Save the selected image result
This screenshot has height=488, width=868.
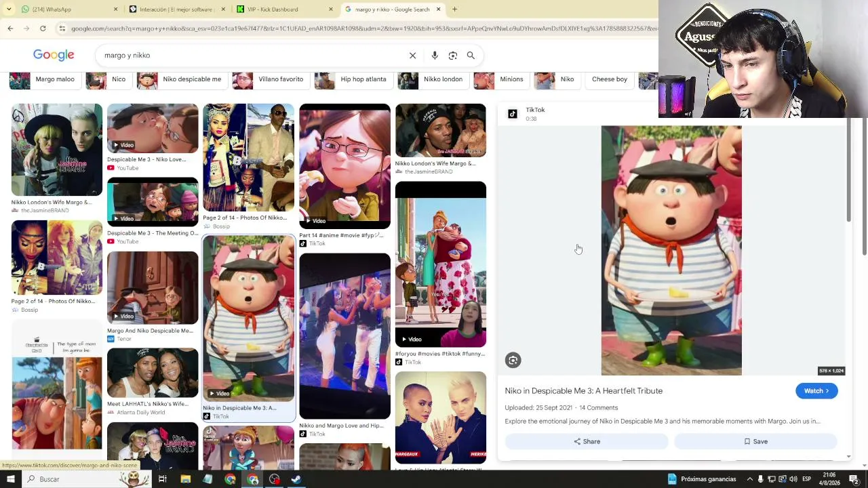pyautogui.click(x=755, y=442)
